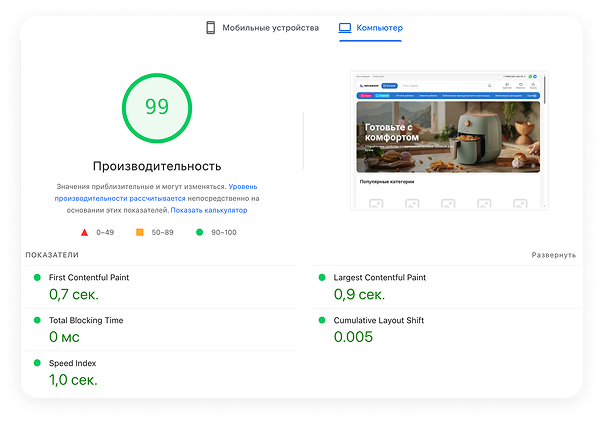Image resolution: width=603 pixels, height=422 pixels.
Task: Click the 50–89 legend range text
Action: (162, 232)
